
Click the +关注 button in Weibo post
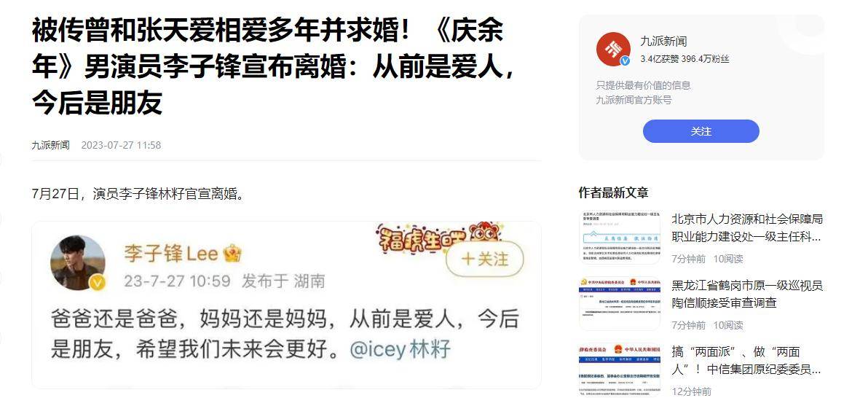pyautogui.click(x=485, y=258)
